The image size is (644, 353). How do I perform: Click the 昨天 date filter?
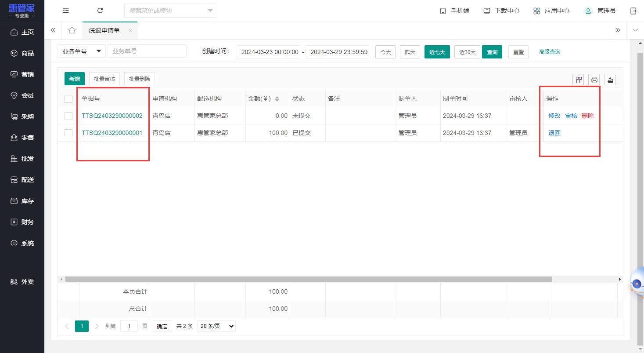pyautogui.click(x=410, y=52)
